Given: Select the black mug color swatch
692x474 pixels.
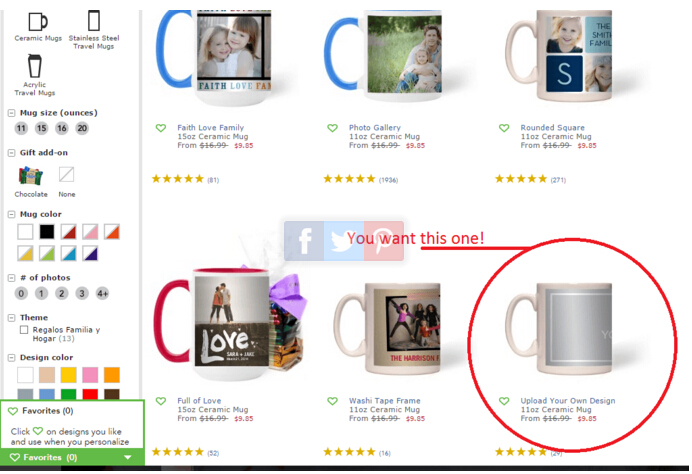Looking at the screenshot, I should pos(47,232).
